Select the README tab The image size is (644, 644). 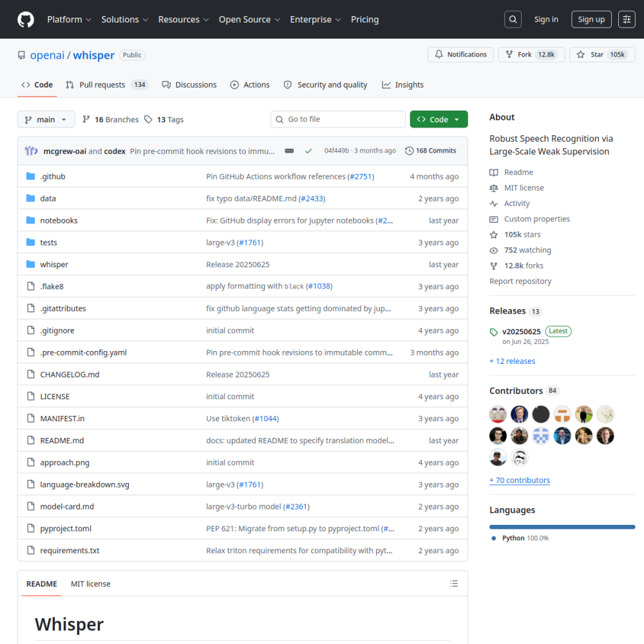pyautogui.click(x=41, y=583)
